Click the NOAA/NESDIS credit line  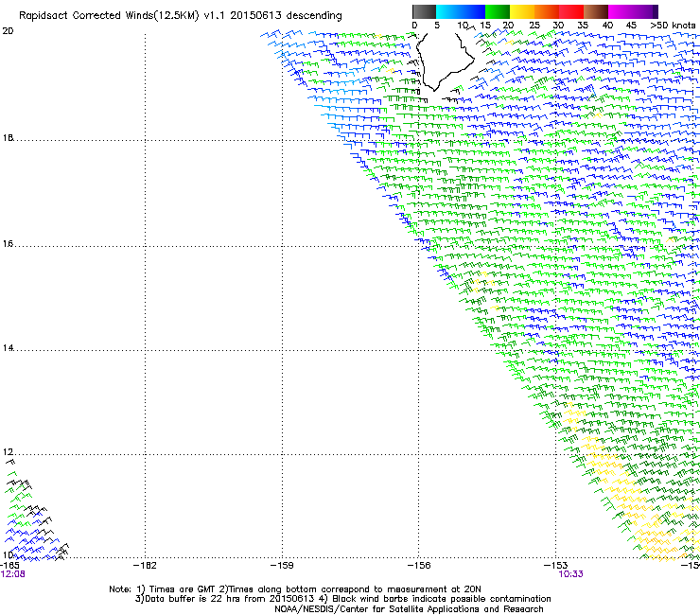coord(409,609)
